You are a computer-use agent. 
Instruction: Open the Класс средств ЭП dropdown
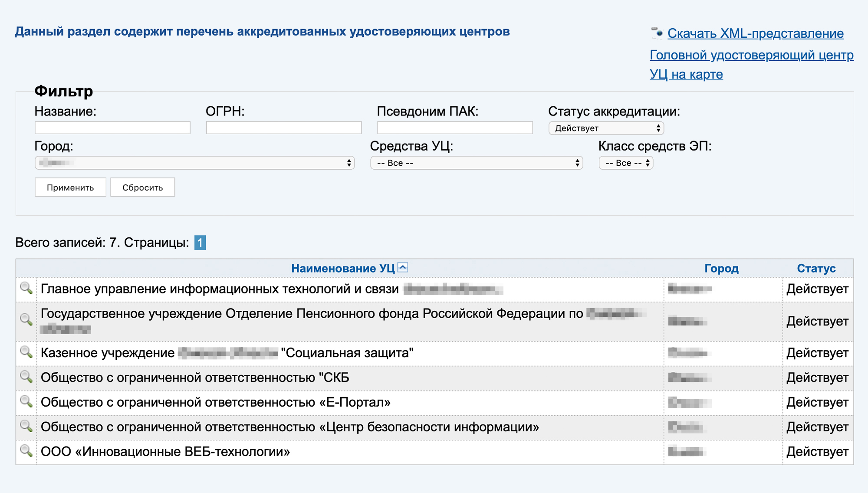(x=626, y=163)
